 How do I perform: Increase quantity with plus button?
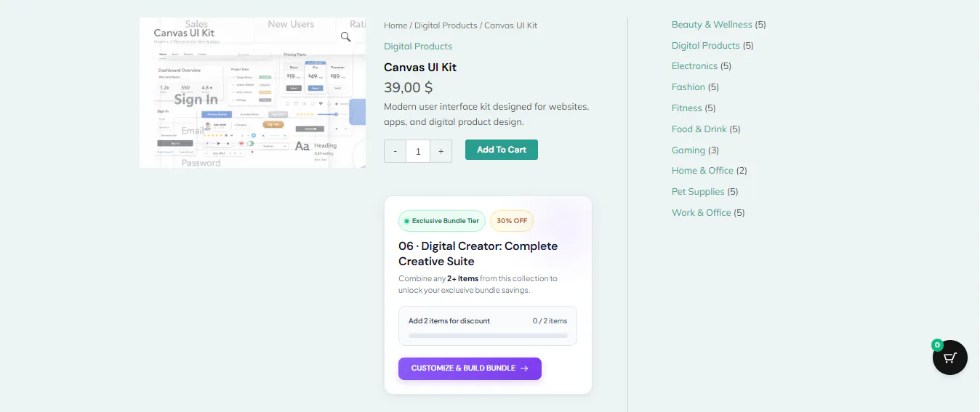[x=441, y=151]
